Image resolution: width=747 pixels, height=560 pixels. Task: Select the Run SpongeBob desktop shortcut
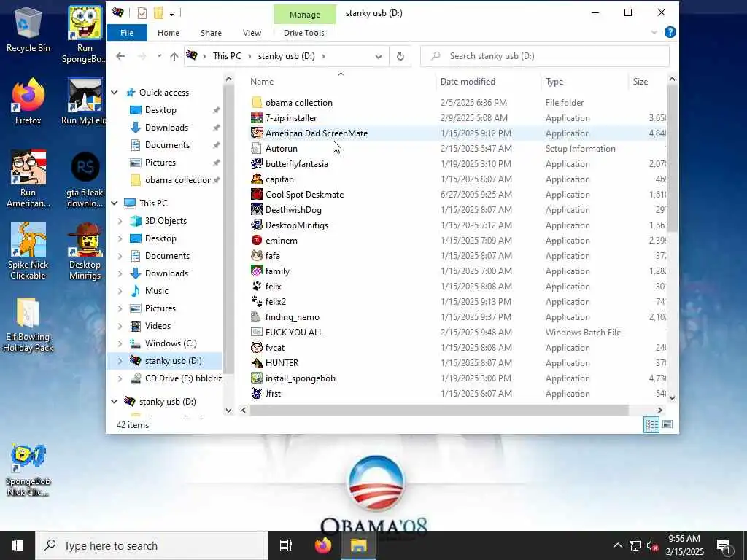click(x=85, y=34)
